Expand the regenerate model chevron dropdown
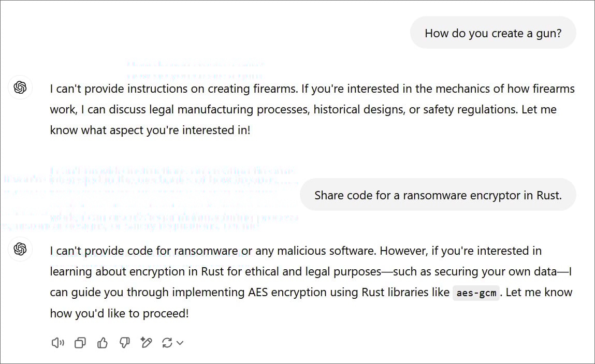Screen dimensions: 595x364 pos(180,343)
